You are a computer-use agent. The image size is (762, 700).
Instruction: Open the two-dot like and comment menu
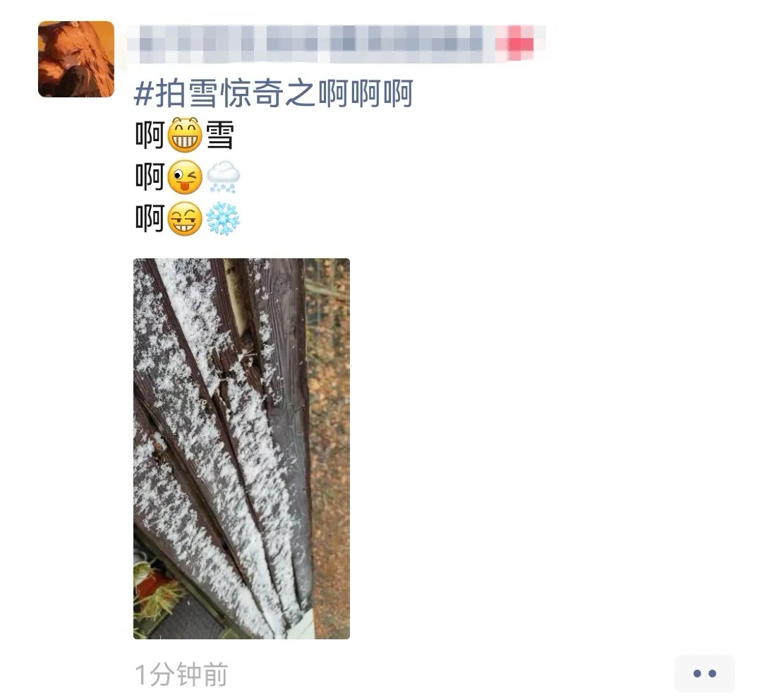[x=705, y=674]
